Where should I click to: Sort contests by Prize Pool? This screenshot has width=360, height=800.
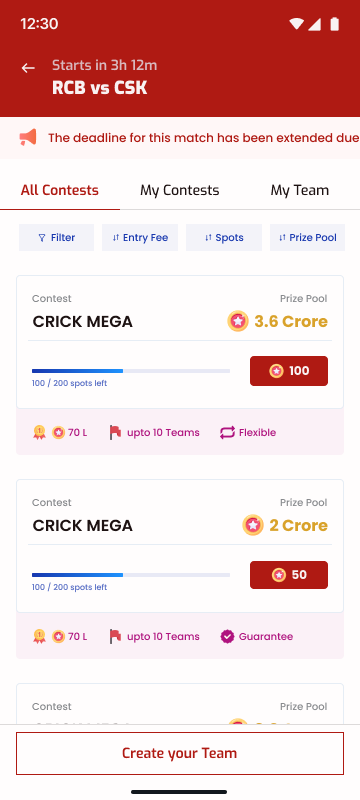[307, 238]
